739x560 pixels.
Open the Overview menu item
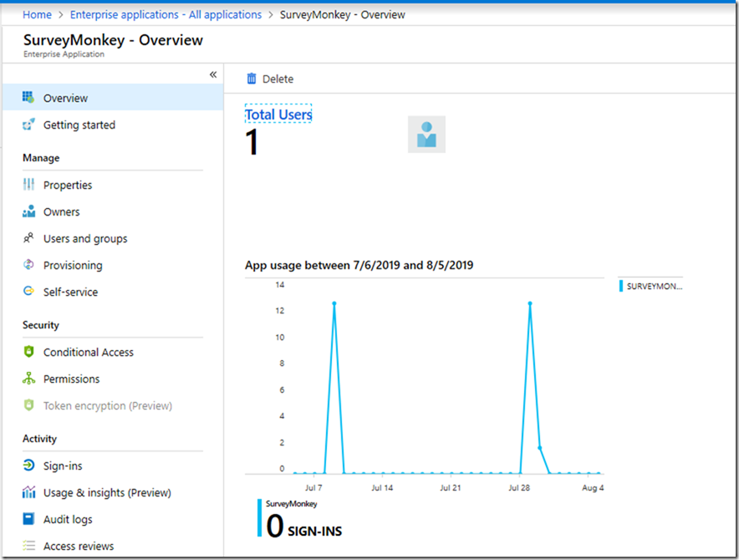click(x=113, y=98)
